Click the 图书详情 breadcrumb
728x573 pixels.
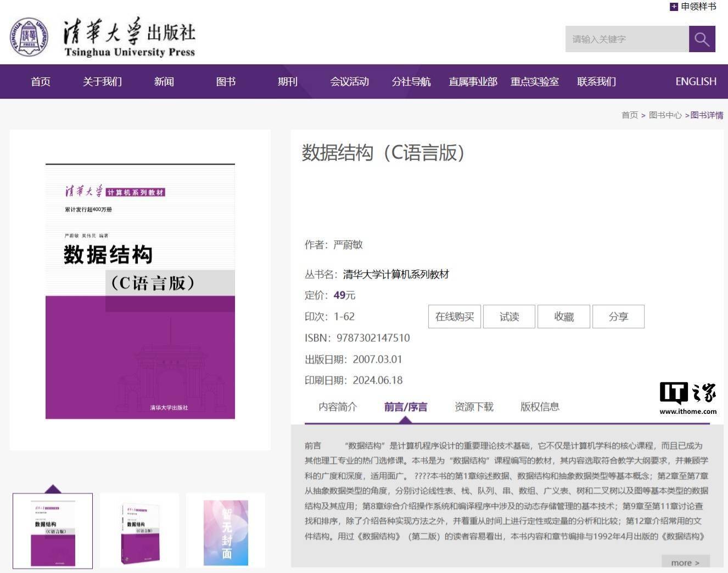pyautogui.click(x=707, y=115)
